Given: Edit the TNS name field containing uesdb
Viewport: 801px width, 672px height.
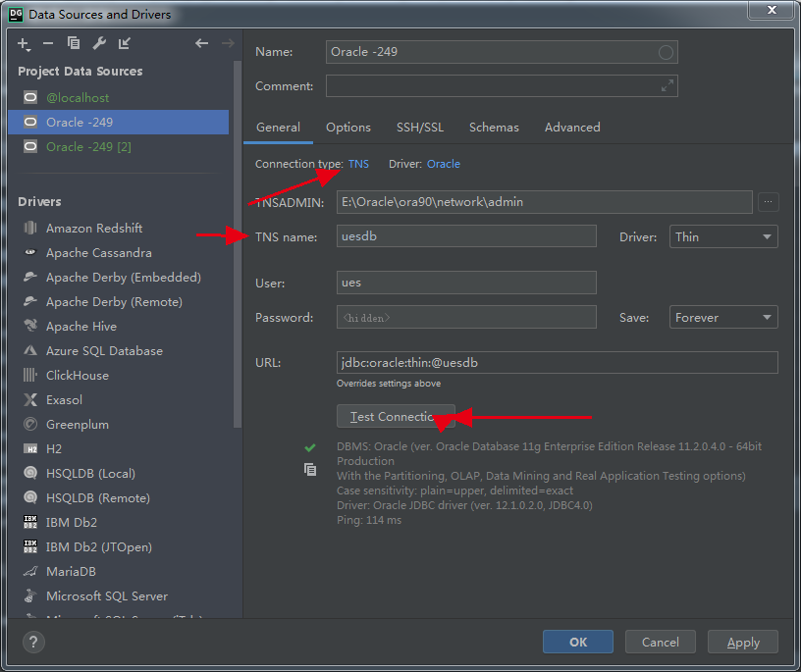Looking at the screenshot, I should coord(466,235).
